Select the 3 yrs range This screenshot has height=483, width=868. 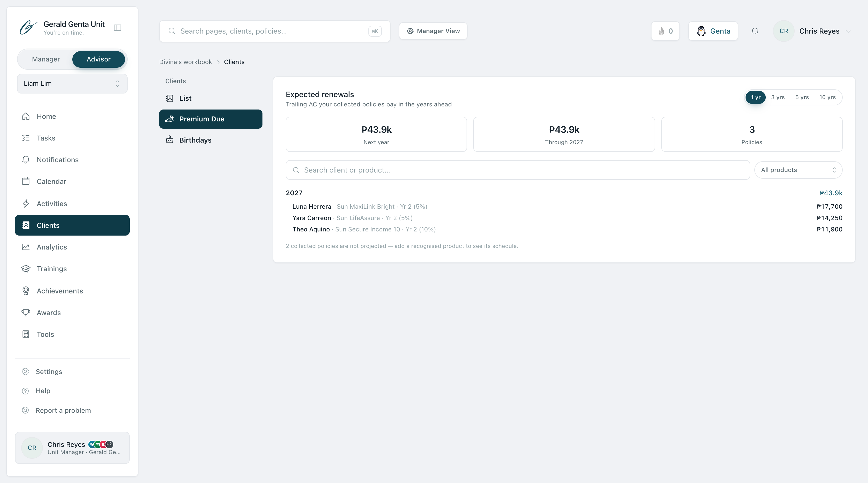[778, 97]
